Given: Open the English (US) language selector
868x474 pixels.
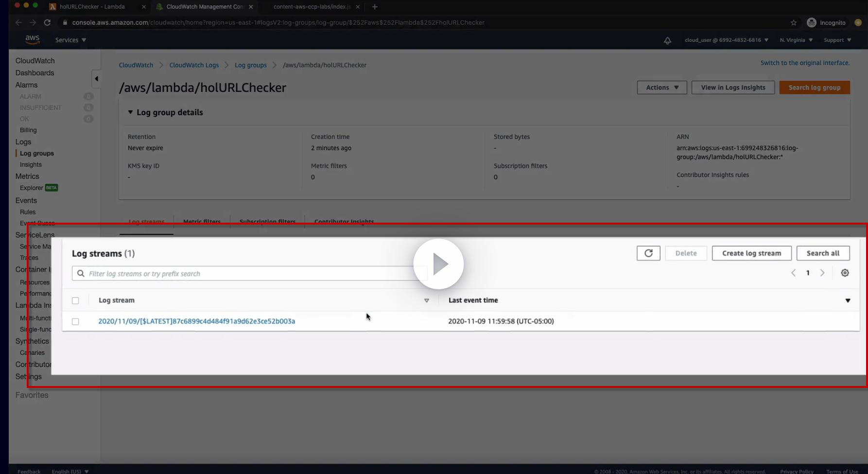Looking at the screenshot, I should click(70, 471).
